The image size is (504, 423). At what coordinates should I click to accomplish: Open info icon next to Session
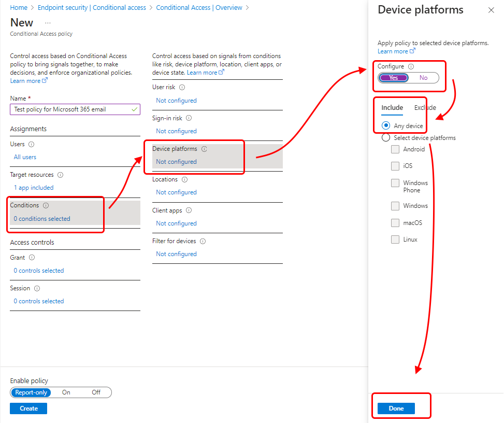37,289
